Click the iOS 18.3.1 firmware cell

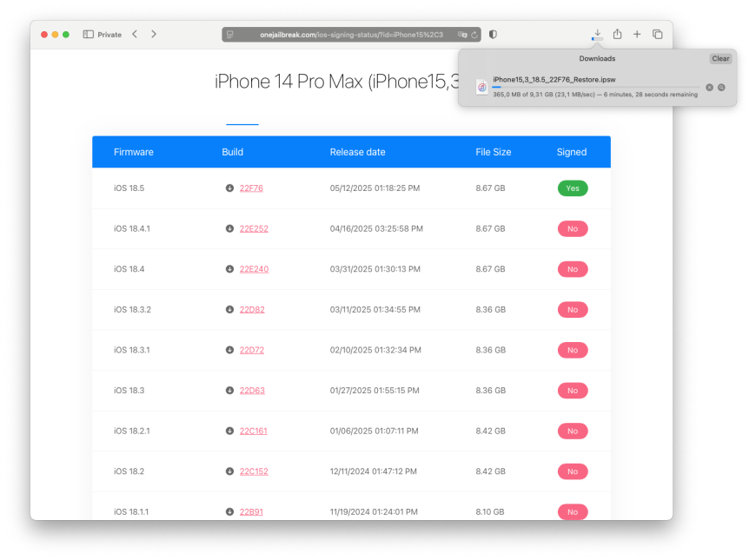131,350
